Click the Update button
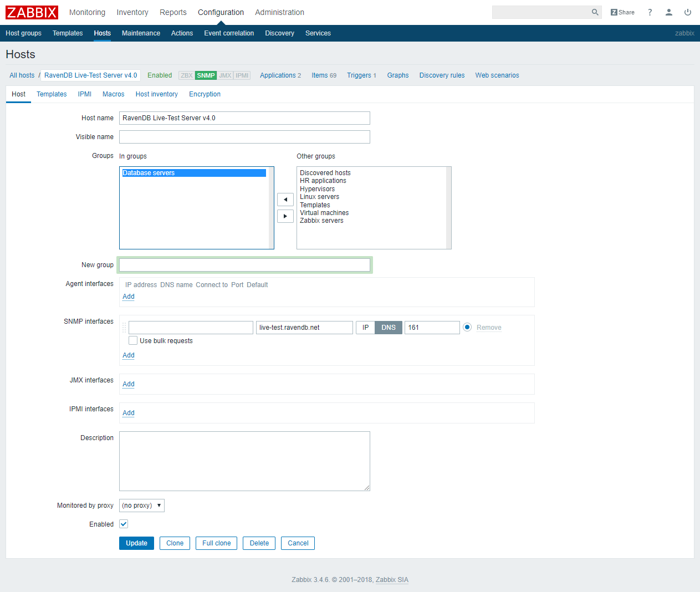Image resolution: width=700 pixels, height=592 pixels. 136,543
